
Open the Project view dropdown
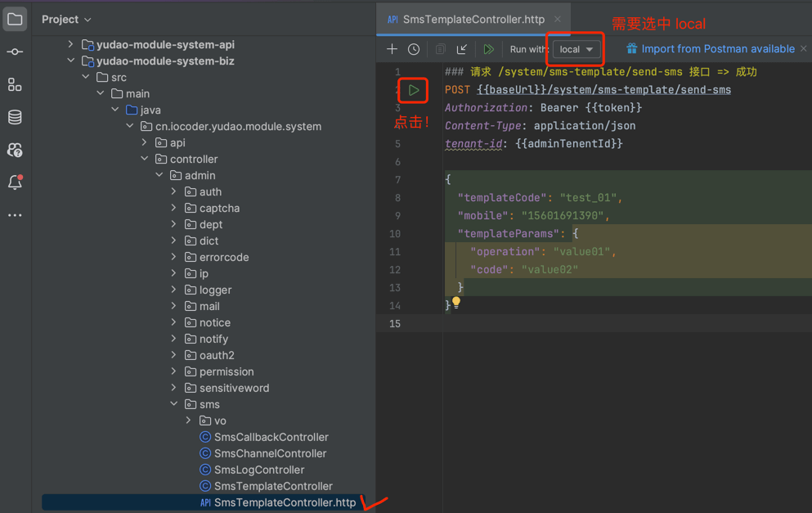click(x=66, y=19)
